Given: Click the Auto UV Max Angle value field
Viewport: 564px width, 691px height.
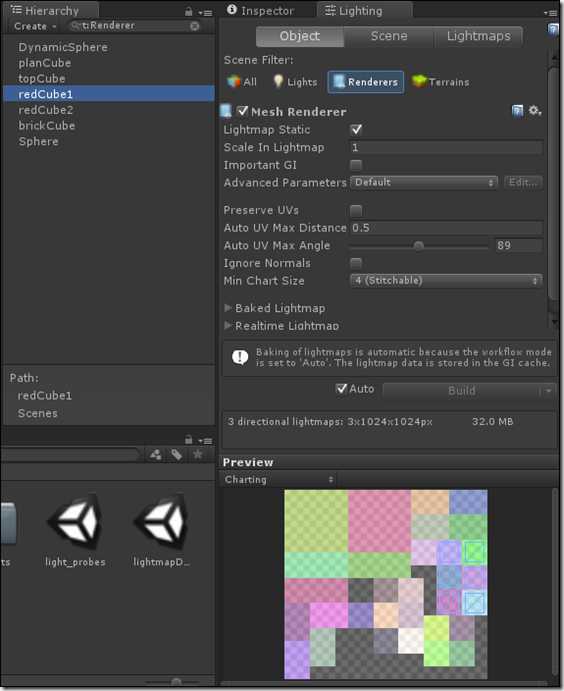Looking at the screenshot, I should coord(518,245).
